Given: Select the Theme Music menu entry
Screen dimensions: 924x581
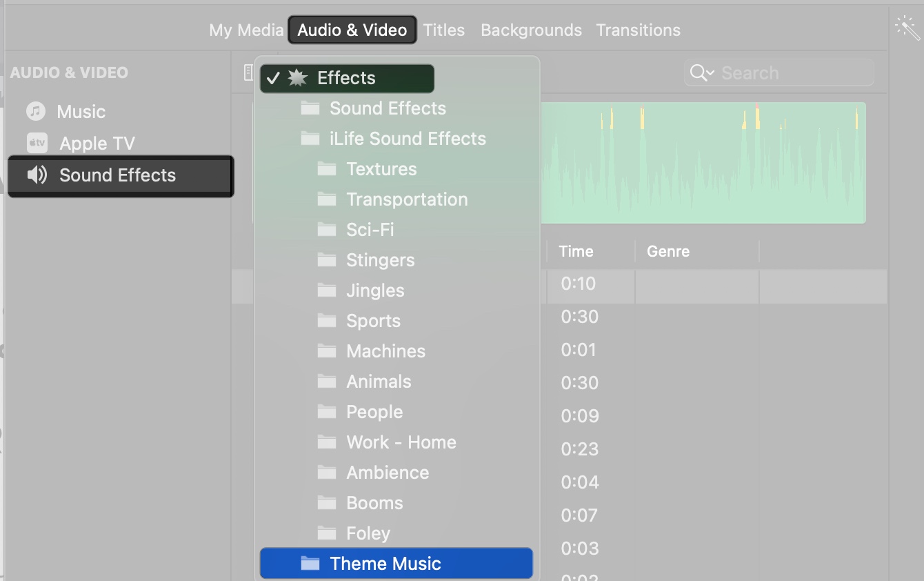Looking at the screenshot, I should (384, 563).
